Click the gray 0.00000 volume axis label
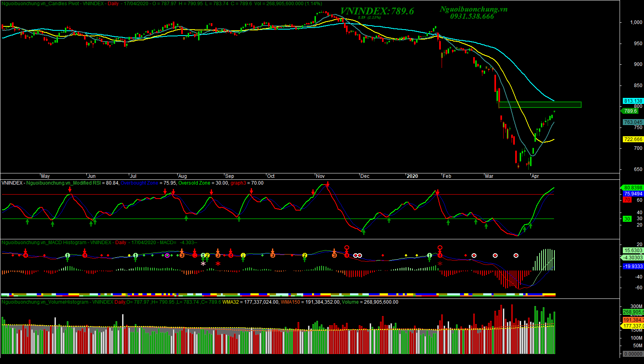The image size is (644, 364). (633, 354)
